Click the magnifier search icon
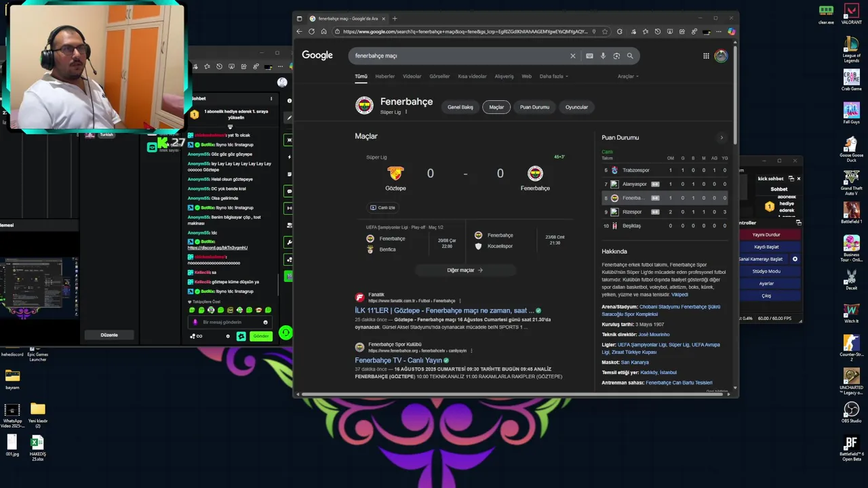 click(x=630, y=56)
